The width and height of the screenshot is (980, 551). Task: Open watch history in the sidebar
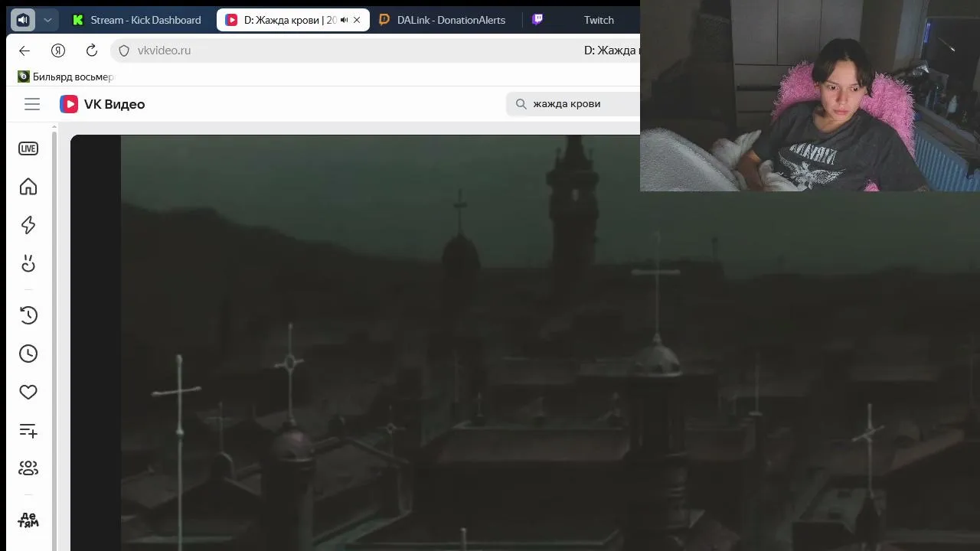coord(28,315)
